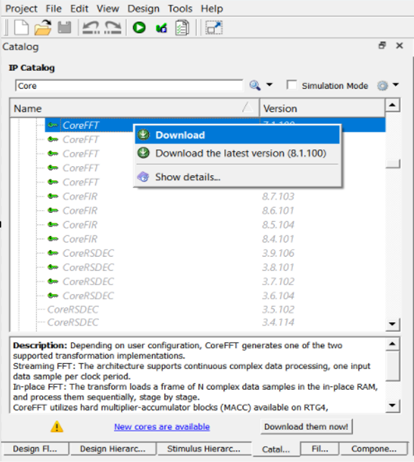This screenshot has height=462, width=414.
Task: Click the SmartDesign canvas toolbar icon
Action: tap(214, 28)
